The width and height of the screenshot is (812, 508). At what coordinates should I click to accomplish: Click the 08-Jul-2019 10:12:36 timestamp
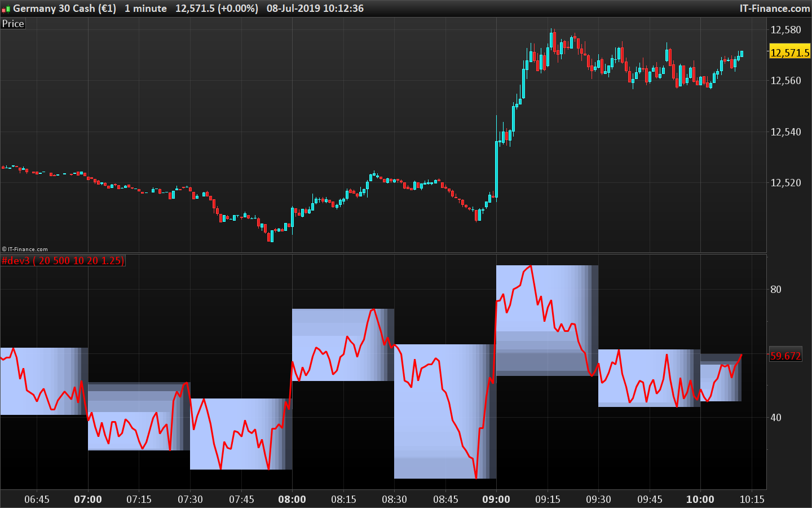pyautogui.click(x=315, y=8)
